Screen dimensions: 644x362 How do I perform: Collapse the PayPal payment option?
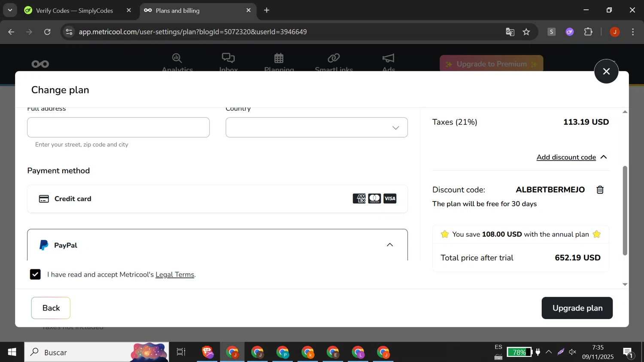click(389, 245)
